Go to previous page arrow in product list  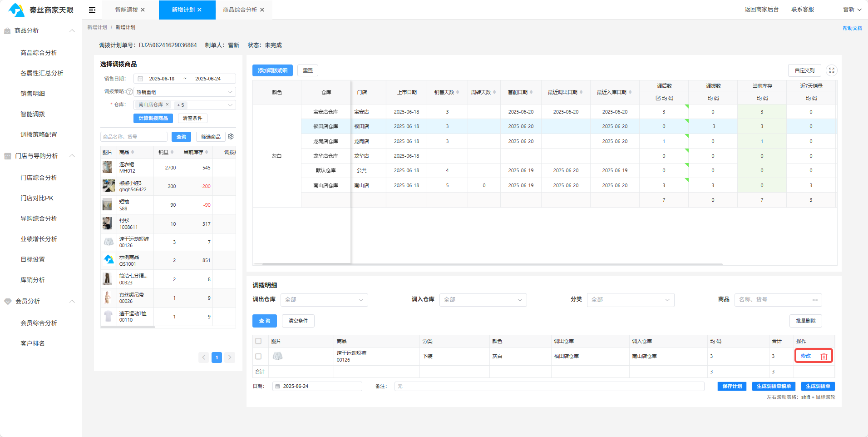(204, 358)
